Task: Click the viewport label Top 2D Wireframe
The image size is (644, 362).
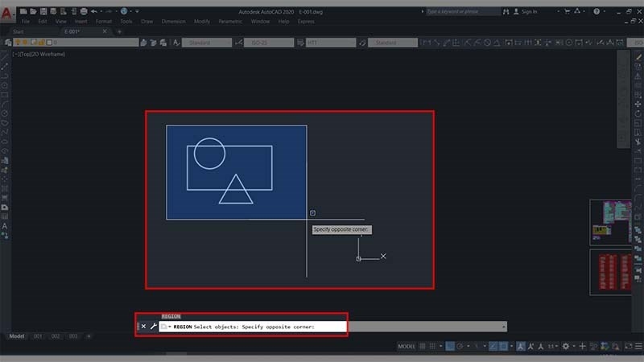Action: pyautogui.click(x=39, y=54)
